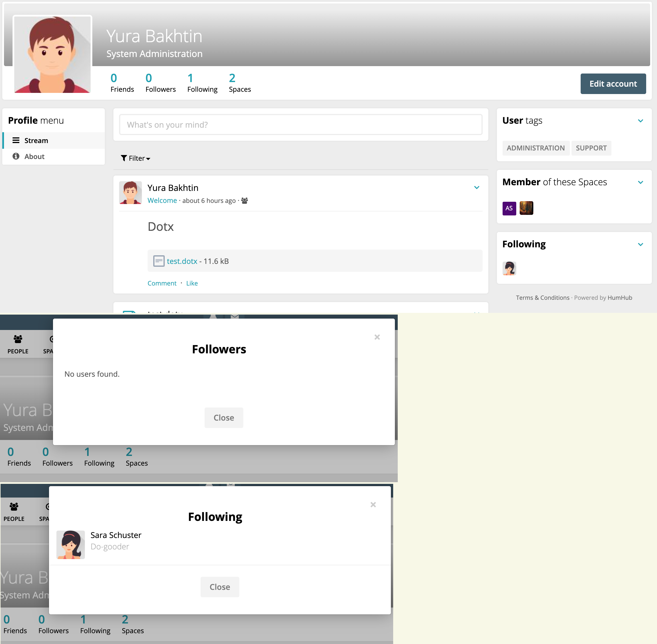Open the People icon in the navigation bar
Viewport: 657px width, 644px height.
click(x=18, y=343)
